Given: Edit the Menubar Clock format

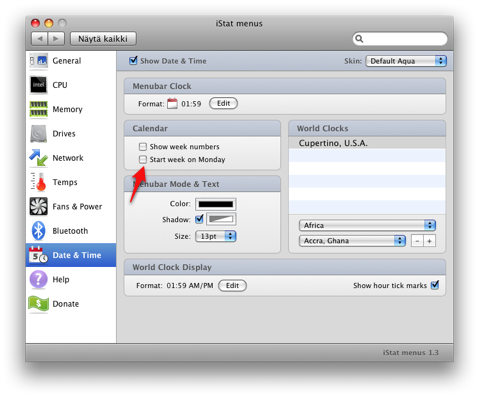Looking at the screenshot, I should pos(223,103).
